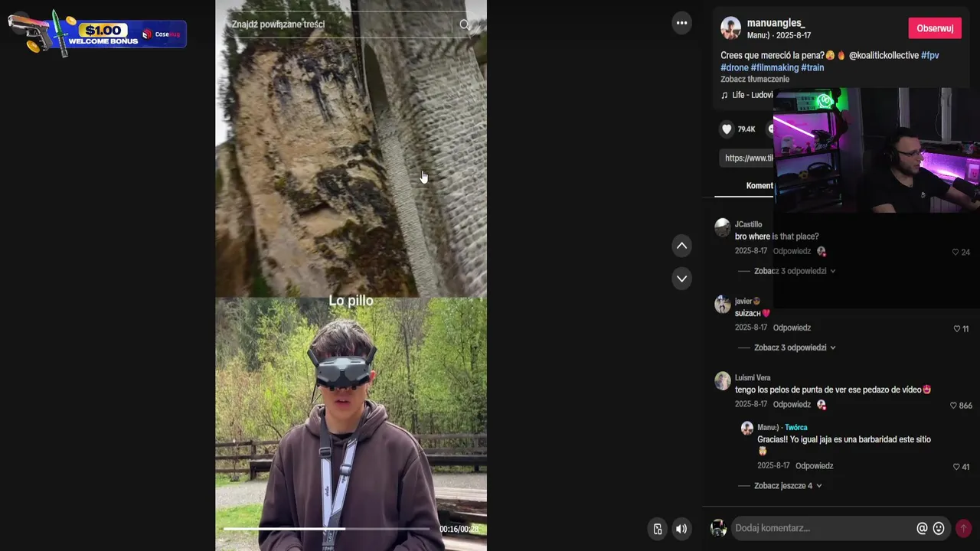Go to next video with down arrow
The image size is (980, 551).
(681, 279)
